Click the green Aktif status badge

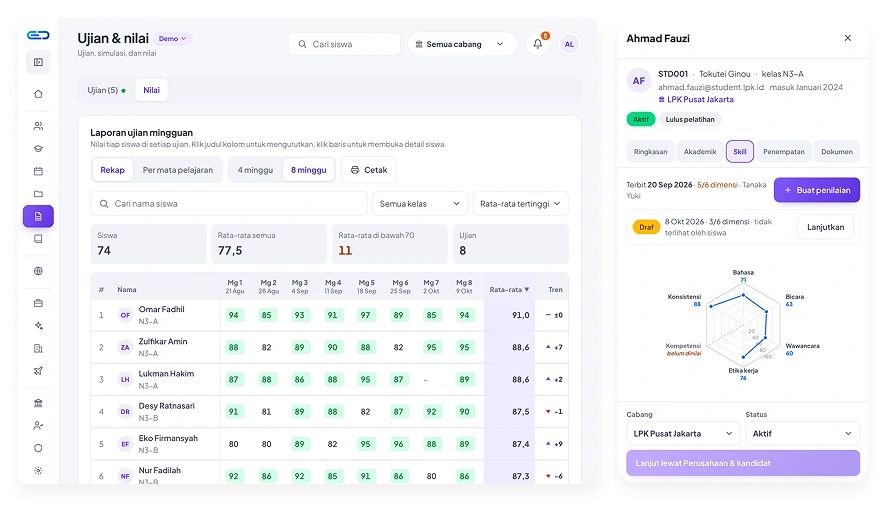pos(641,119)
